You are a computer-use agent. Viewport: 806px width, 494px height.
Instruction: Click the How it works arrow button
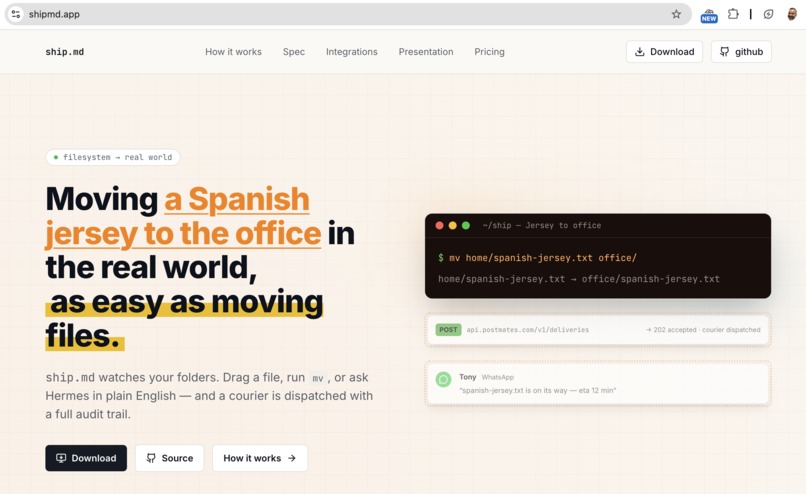(260, 458)
